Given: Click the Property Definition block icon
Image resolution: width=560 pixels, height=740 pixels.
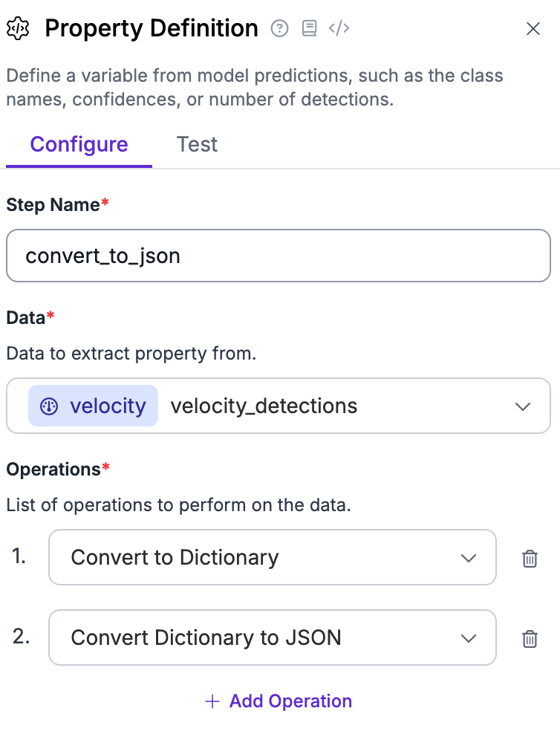Looking at the screenshot, I should 18,29.
